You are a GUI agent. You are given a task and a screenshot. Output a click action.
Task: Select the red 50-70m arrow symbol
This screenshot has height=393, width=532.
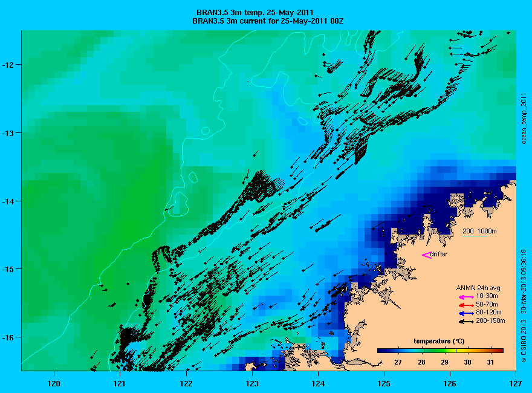click(466, 305)
